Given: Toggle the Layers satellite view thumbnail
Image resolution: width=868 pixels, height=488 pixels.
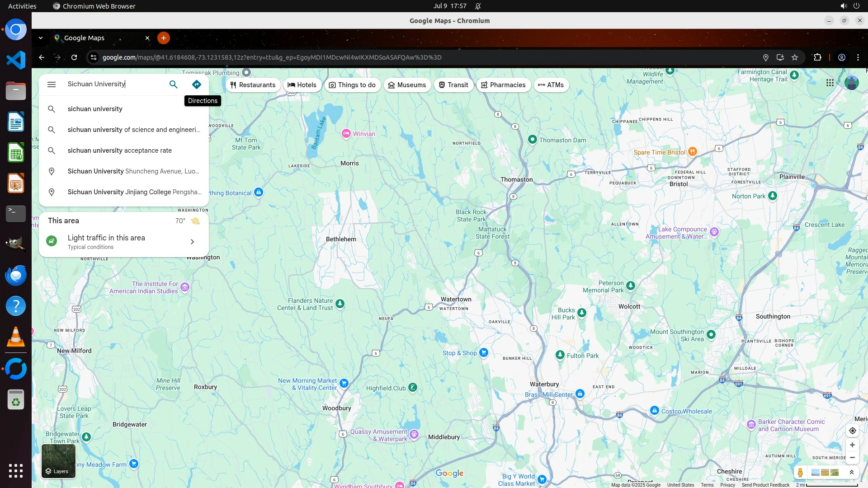Looking at the screenshot, I should 58,461.
